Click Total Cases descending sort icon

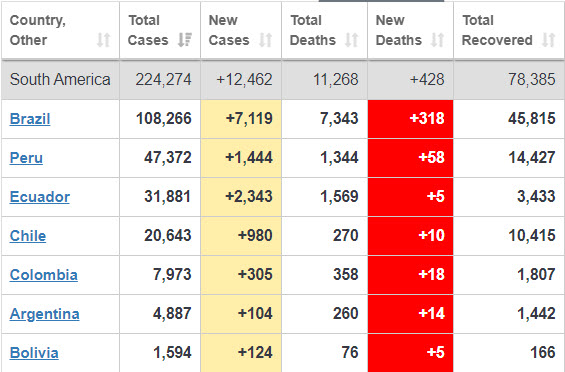tap(184, 40)
